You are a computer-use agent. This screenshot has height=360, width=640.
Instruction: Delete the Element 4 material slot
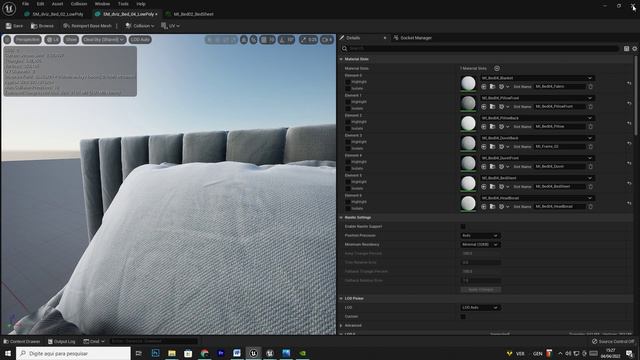coord(591,167)
